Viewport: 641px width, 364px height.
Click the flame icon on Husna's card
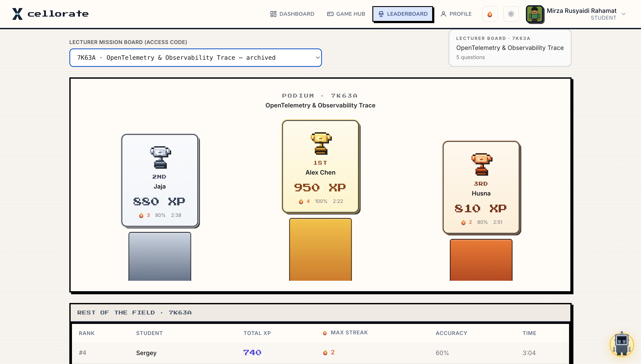pyautogui.click(x=463, y=222)
